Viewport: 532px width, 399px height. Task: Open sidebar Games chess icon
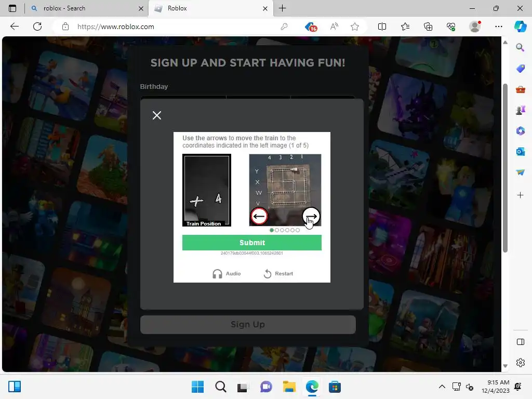tap(521, 110)
